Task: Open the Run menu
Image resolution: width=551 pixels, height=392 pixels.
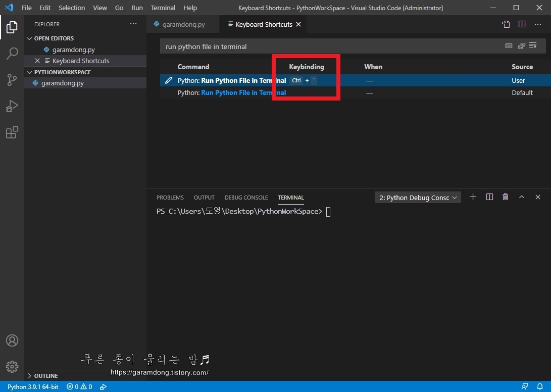Action: 137,8
